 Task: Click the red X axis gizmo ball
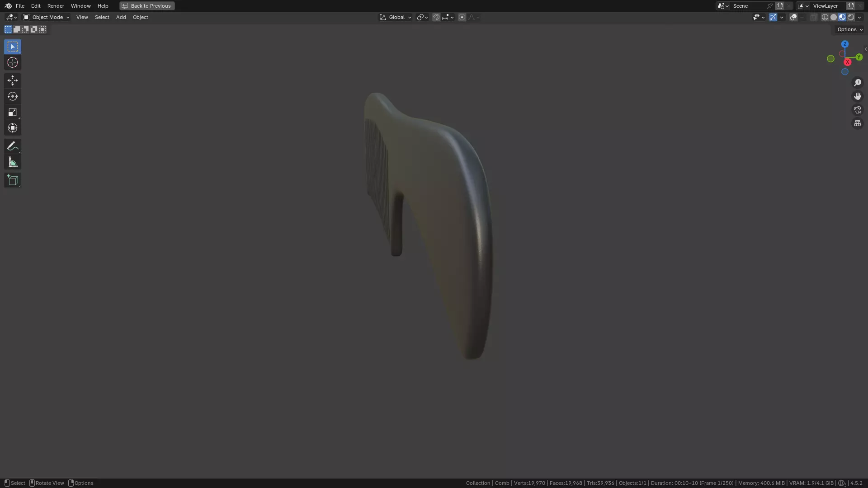[848, 62]
